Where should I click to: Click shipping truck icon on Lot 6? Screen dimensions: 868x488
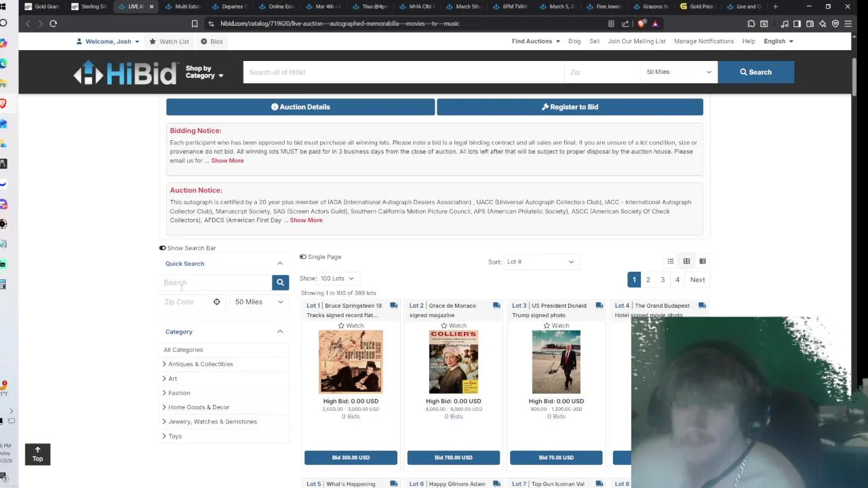coord(496,484)
